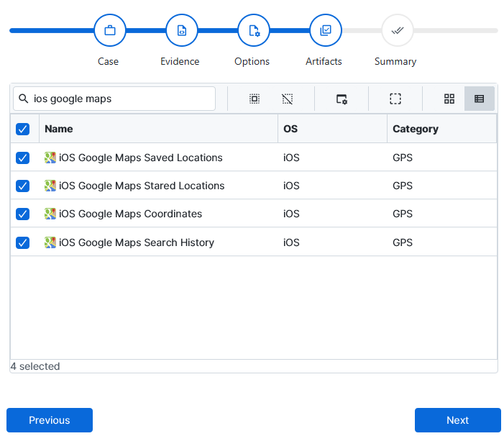Switch to grid view
Viewport: 504px width, 436px height.
(449, 99)
